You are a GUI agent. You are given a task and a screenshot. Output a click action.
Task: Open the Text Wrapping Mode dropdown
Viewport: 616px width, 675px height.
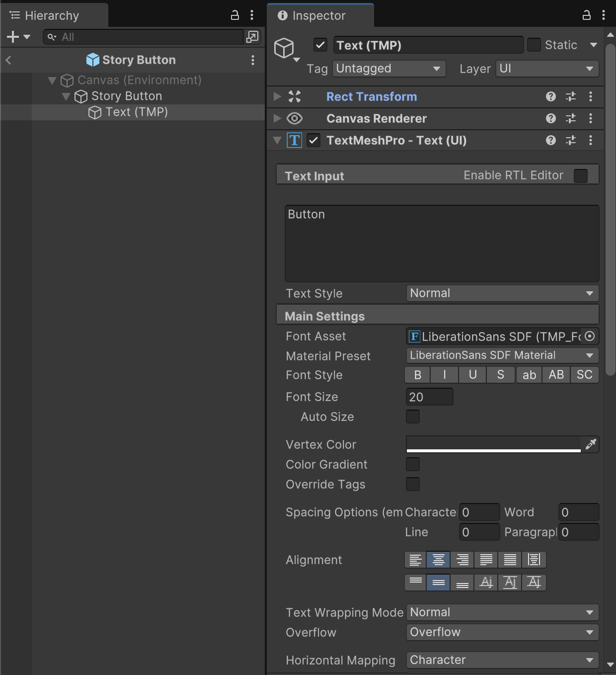click(502, 612)
